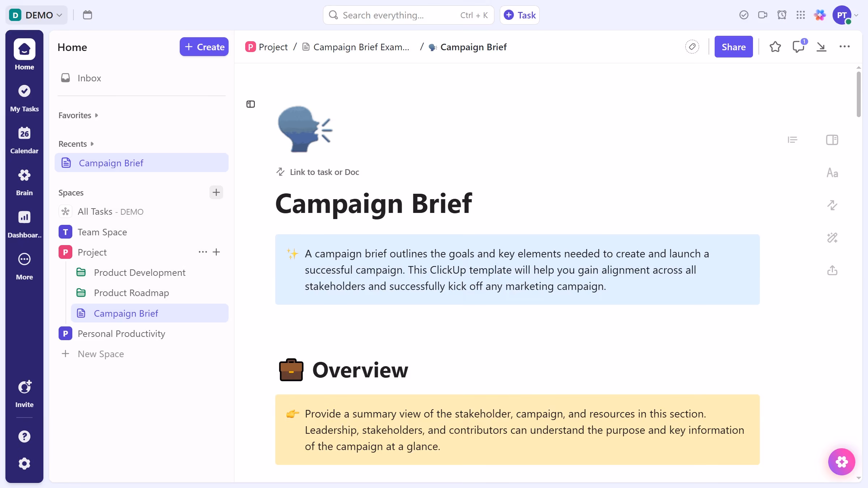Expand the Favorites section
The image size is (868, 488).
click(x=78, y=115)
